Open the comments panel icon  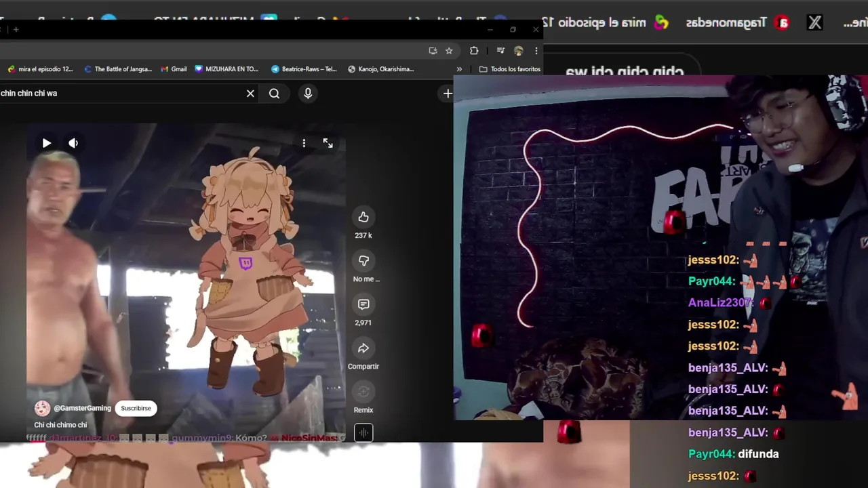pyautogui.click(x=363, y=304)
